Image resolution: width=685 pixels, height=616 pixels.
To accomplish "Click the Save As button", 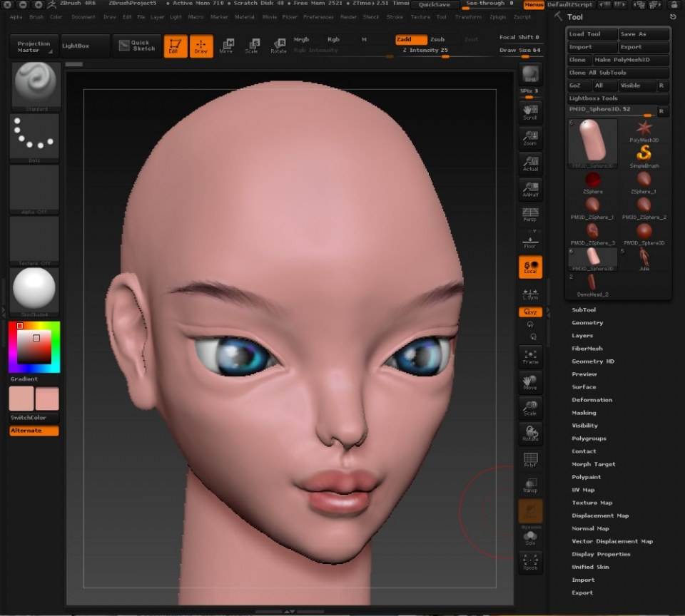I will coord(644,34).
